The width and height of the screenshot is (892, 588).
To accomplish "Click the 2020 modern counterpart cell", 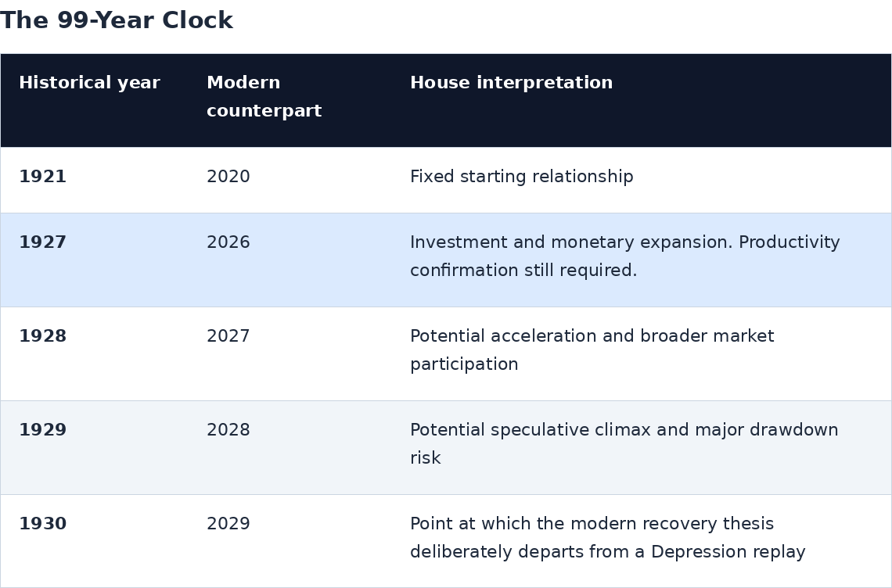I will [x=228, y=176].
